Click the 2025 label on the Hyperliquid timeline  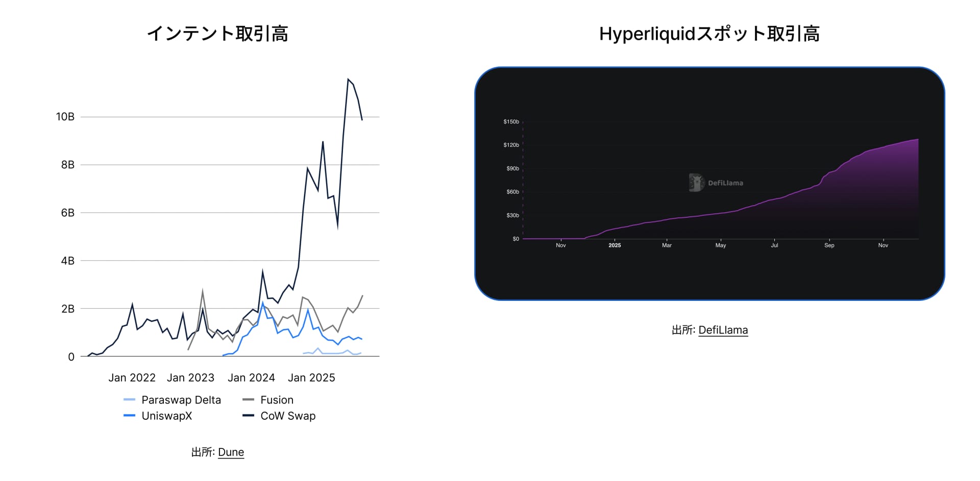615,245
